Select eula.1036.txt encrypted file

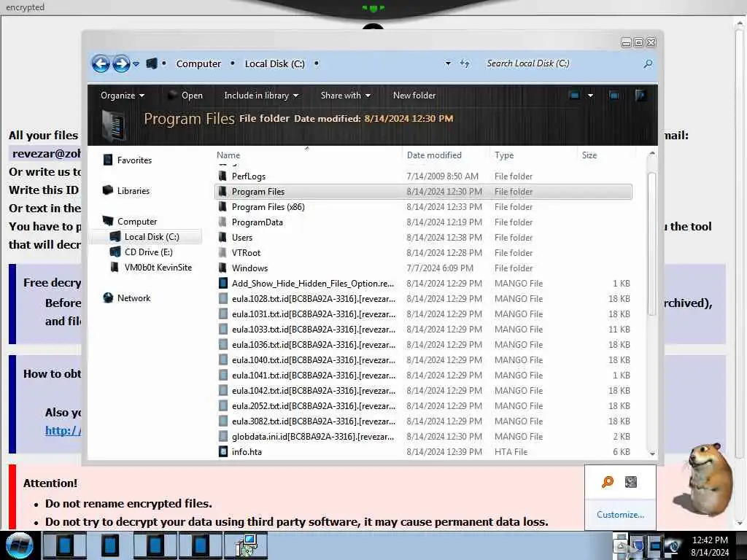[423, 344]
